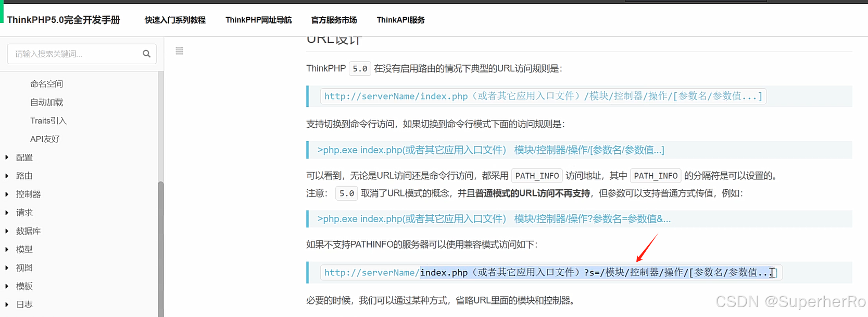Expand the 配置 section arrow
Viewport: 868px width, 317px height.
[x=7, y=157]
